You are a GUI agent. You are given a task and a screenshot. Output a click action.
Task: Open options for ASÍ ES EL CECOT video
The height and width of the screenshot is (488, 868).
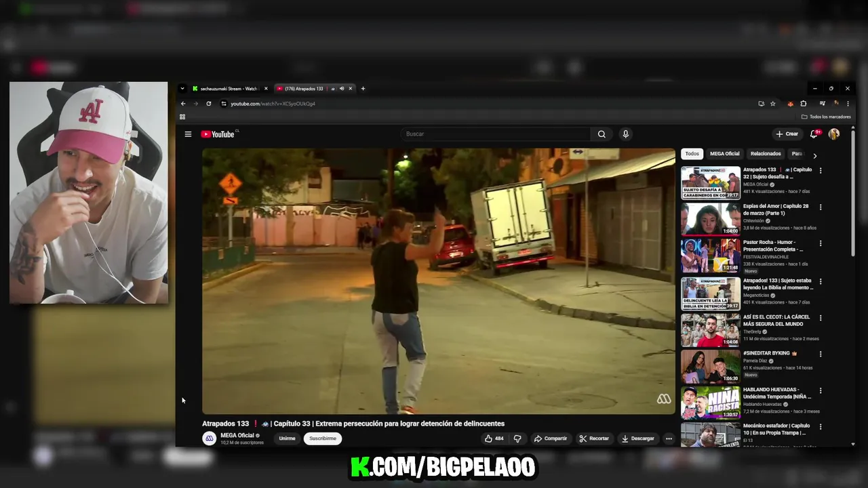[x=821, y=318]
